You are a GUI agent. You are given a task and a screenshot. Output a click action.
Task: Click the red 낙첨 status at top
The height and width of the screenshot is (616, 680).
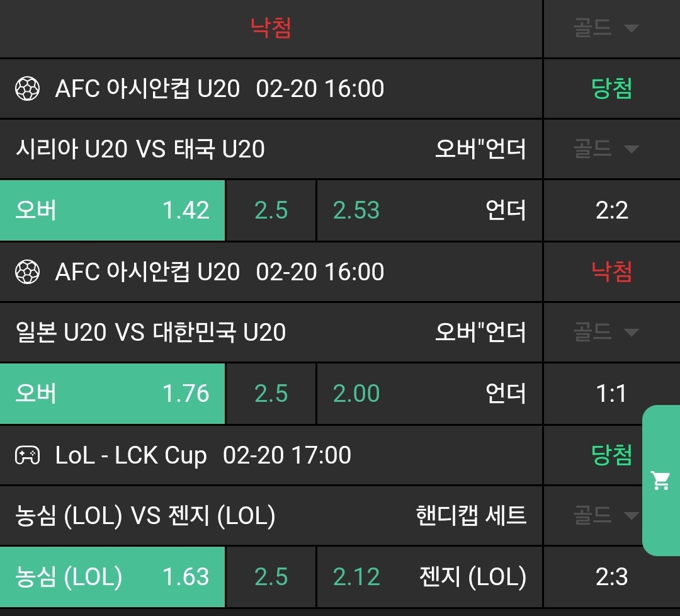pyautogui.click(x=271, y=28)
